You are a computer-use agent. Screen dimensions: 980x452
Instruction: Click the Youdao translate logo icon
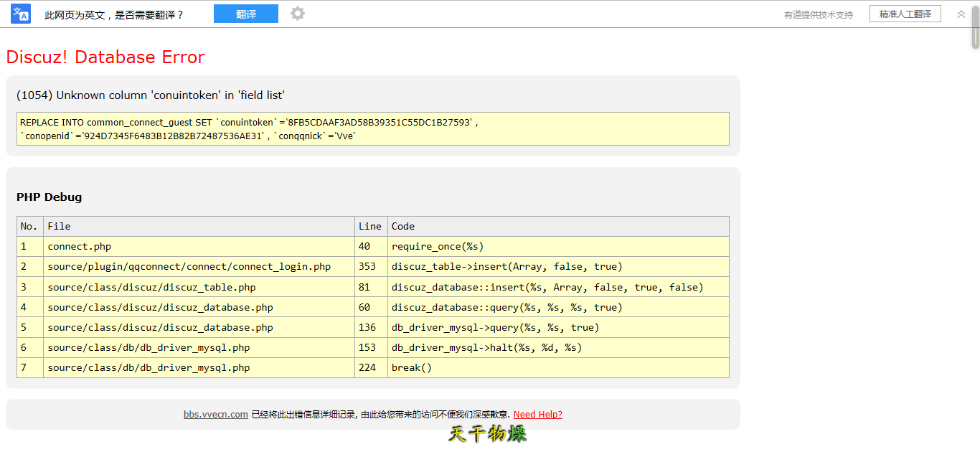pyautogui.click(x=21, y=14)
